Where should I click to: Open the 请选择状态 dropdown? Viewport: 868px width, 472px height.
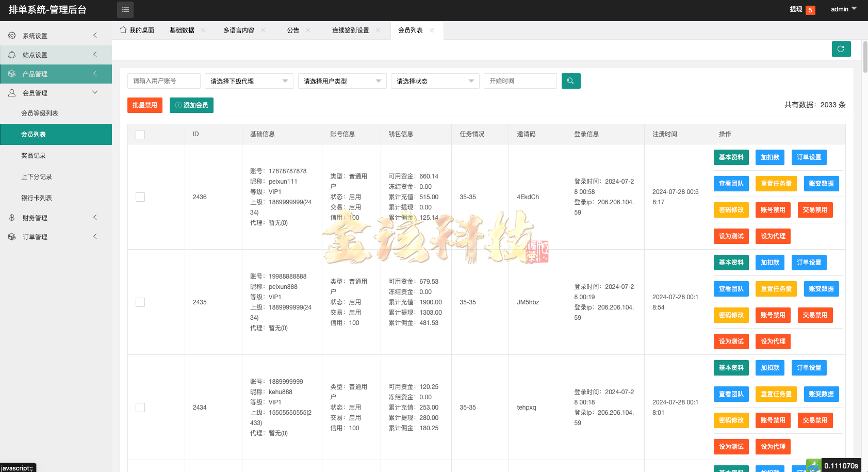click(435, 80)
